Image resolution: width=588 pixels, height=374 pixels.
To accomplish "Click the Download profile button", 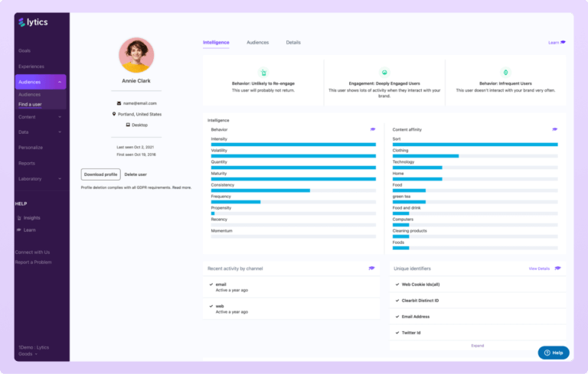I will pos(100,174).
